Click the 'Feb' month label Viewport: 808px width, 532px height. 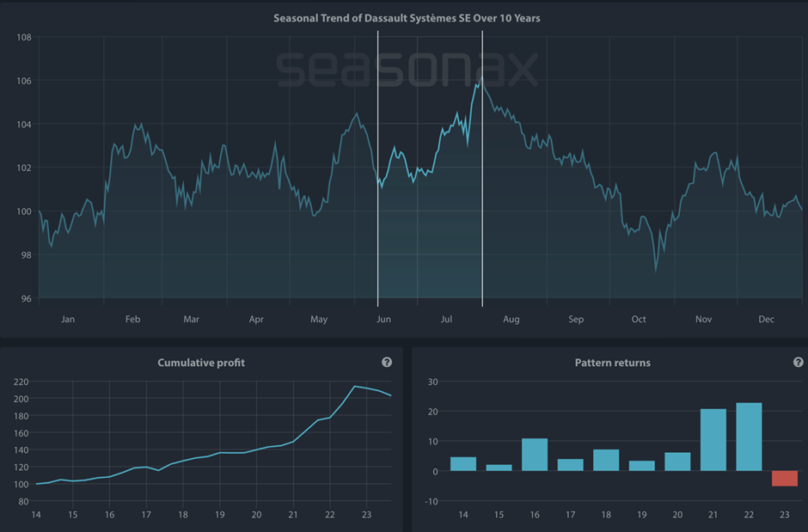pyautogui.click(x=132, y=320)
